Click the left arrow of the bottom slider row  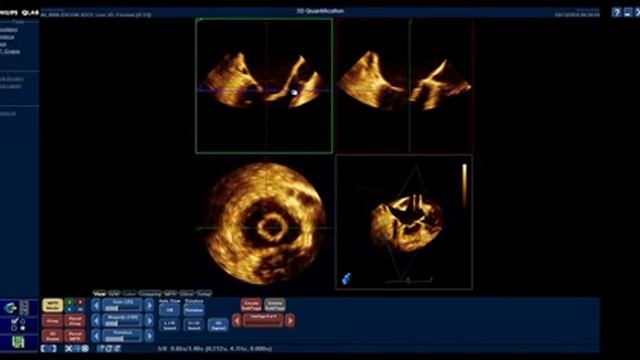(96, 336)
